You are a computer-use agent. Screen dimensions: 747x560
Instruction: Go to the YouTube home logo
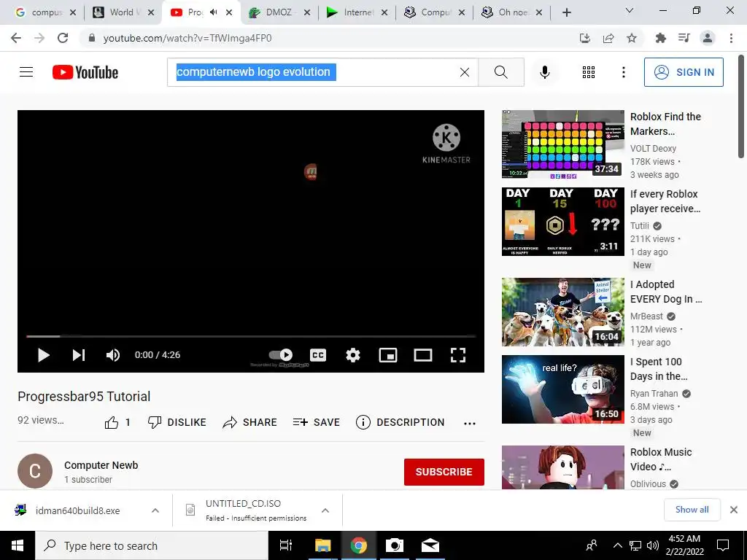coord(85,72)
